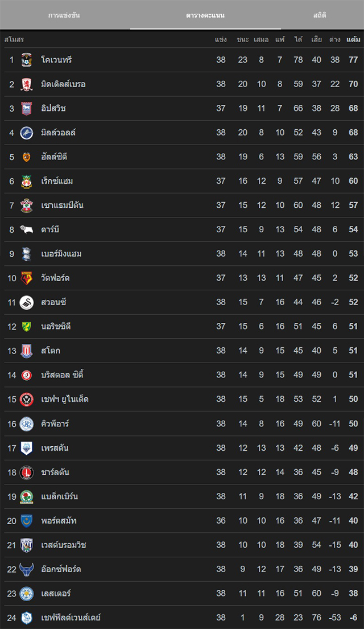
Task: Click the Leicester fox crest
Action: pyautogui.click(x=27, y=593)
